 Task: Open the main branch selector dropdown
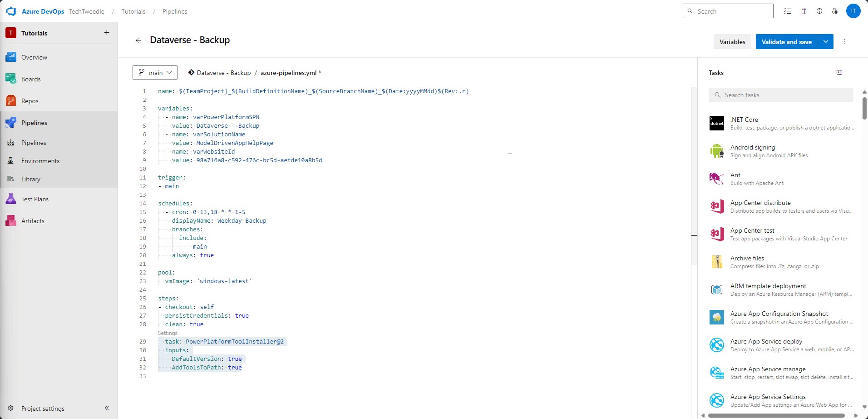pos(154,72)
